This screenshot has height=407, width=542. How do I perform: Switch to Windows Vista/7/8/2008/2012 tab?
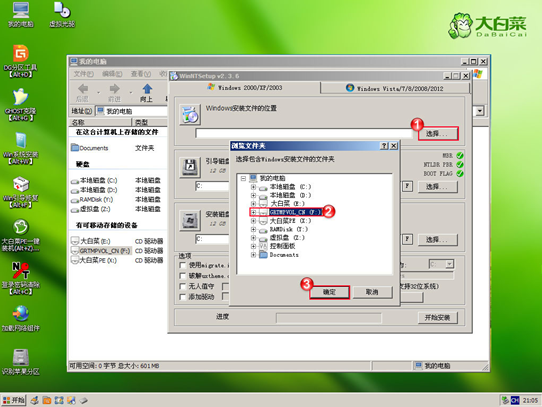(395, 88)
